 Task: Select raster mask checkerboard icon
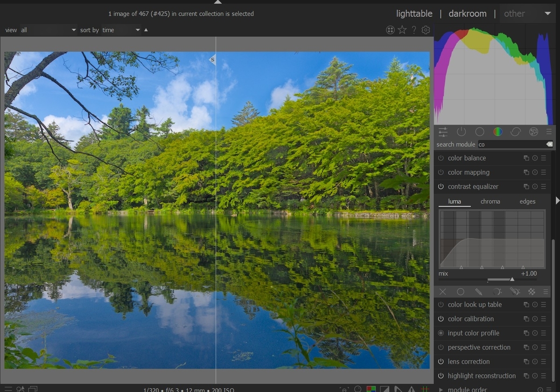pyautogui.click(x=532, y=292)
